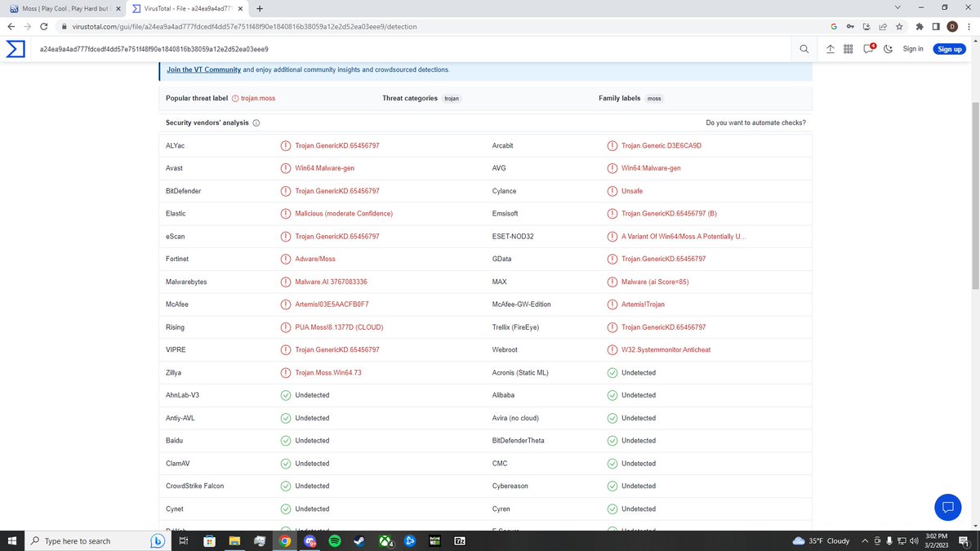Open a new Chrome tab with plus

260,8
